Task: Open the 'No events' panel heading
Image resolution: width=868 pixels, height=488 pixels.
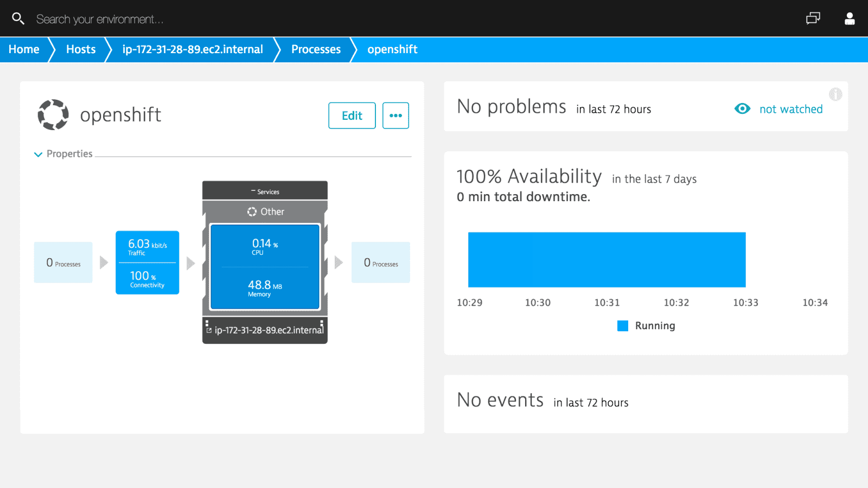Action: click(x=500, y=400)
